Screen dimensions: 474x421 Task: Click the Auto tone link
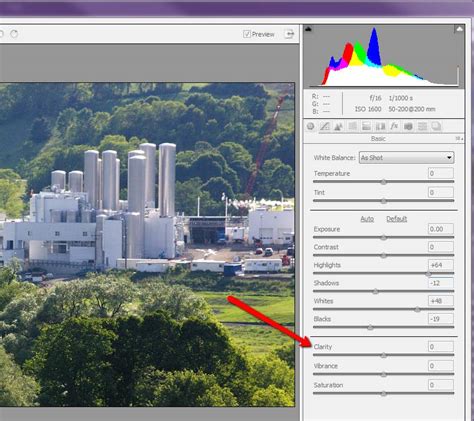367,219
